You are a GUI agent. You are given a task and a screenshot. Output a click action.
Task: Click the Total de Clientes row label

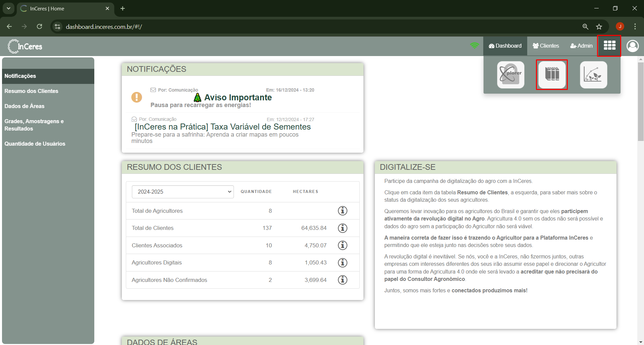pyautogui.click(x=152, y=228)
